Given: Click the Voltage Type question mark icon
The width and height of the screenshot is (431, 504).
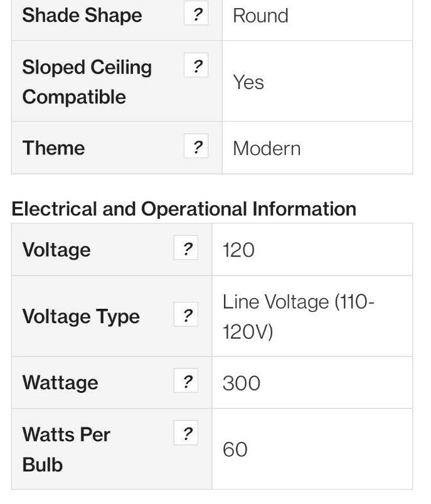Looking at the screenshot, I should [186, 314].
